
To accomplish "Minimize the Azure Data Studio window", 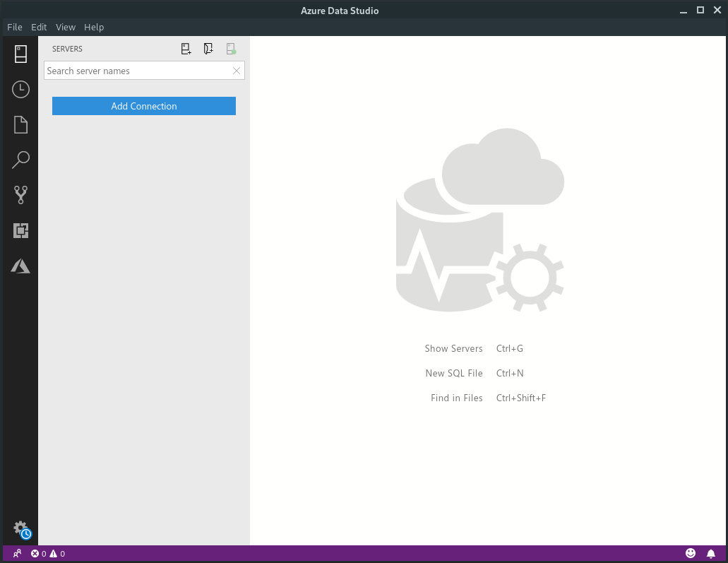I will (684, 11).
